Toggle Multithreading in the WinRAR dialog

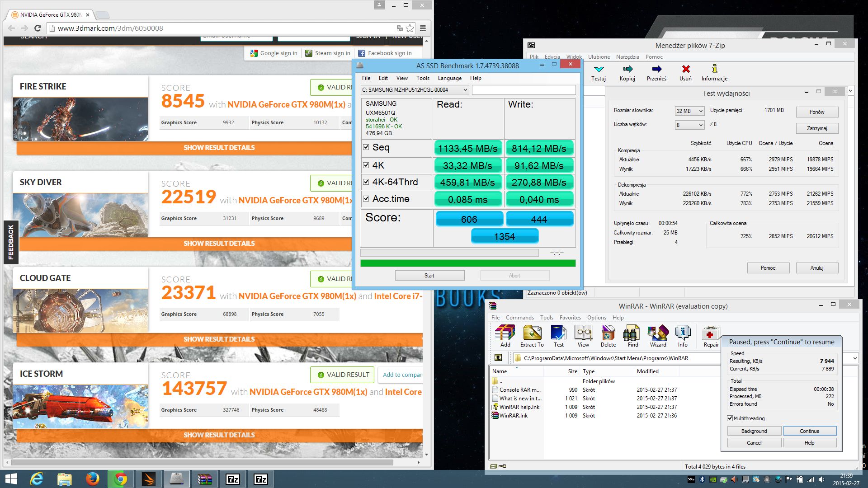click(730, 418)
